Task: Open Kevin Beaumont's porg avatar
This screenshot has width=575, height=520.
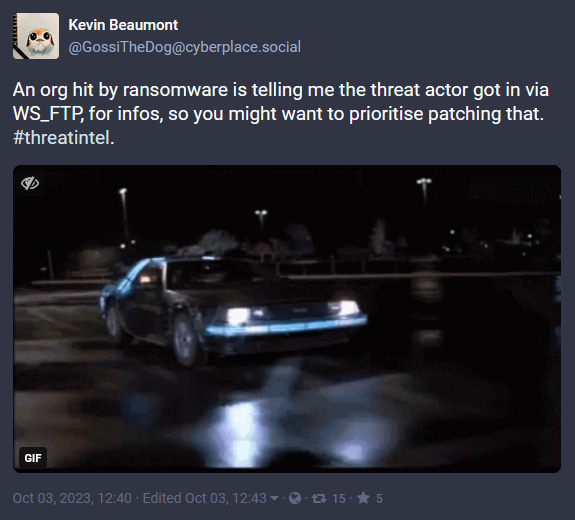Action: [x=36, y=36]
